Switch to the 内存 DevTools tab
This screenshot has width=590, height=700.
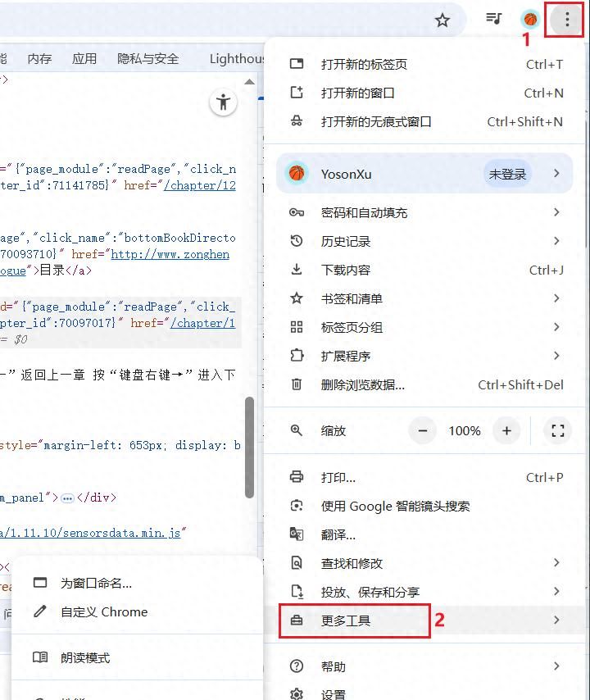(x=39, y=58)
